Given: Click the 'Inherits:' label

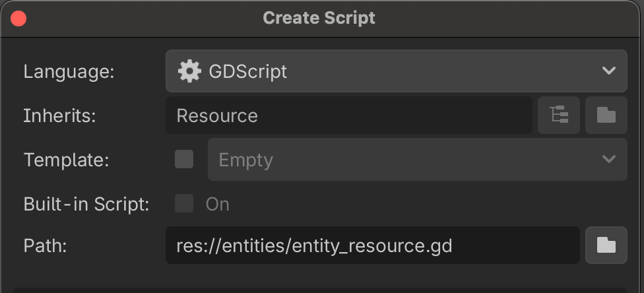Looking at the screenshot, I should click(60, 115).
